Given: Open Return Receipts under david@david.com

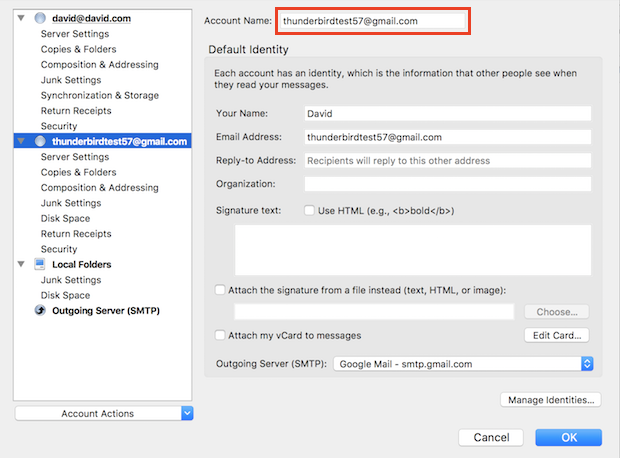Looking at the screenshot, I should 76,111.
